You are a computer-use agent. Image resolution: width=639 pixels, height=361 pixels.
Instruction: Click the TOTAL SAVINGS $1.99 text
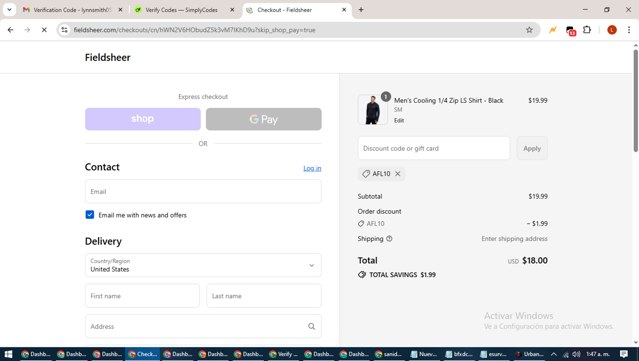pyautogui.click(x=402, y=275)
